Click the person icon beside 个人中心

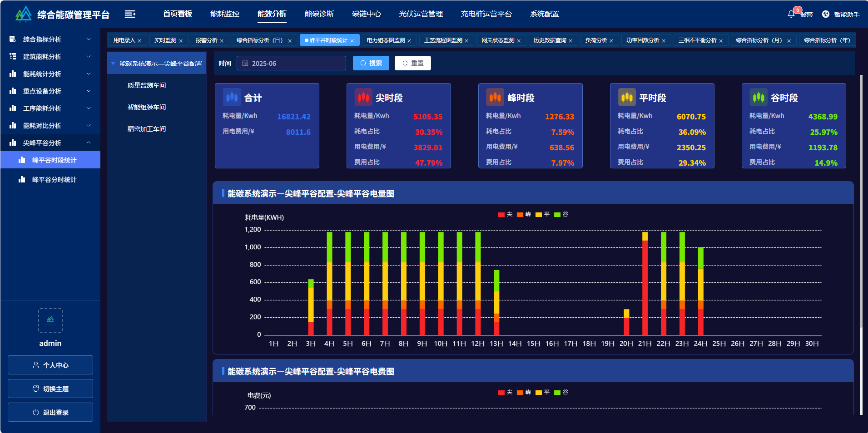[x=35, y=364]
